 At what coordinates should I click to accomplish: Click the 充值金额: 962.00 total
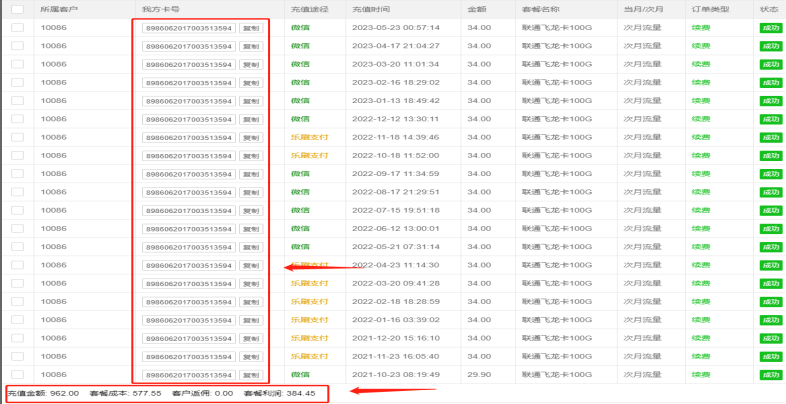[43, 393]
